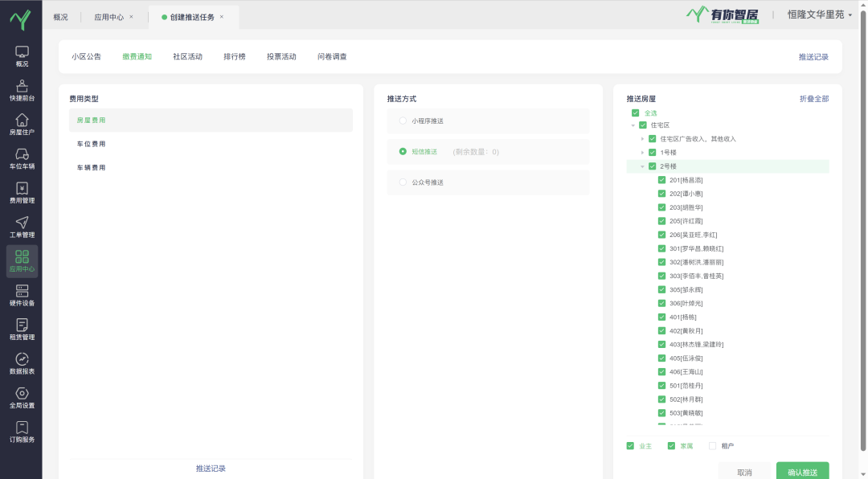Select 小程序推送 radio option
The image size is (868, 479).
(x=403, y=121)
